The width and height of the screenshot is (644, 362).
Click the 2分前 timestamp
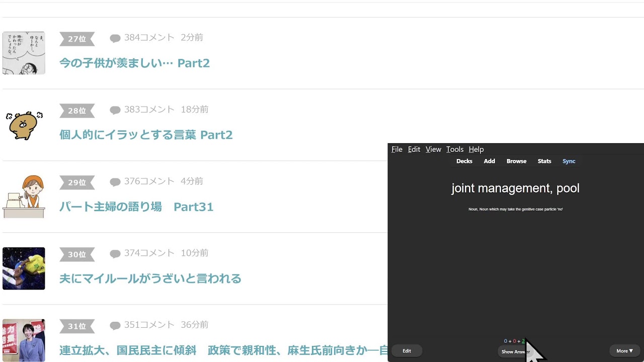click(x=192, y=38)
